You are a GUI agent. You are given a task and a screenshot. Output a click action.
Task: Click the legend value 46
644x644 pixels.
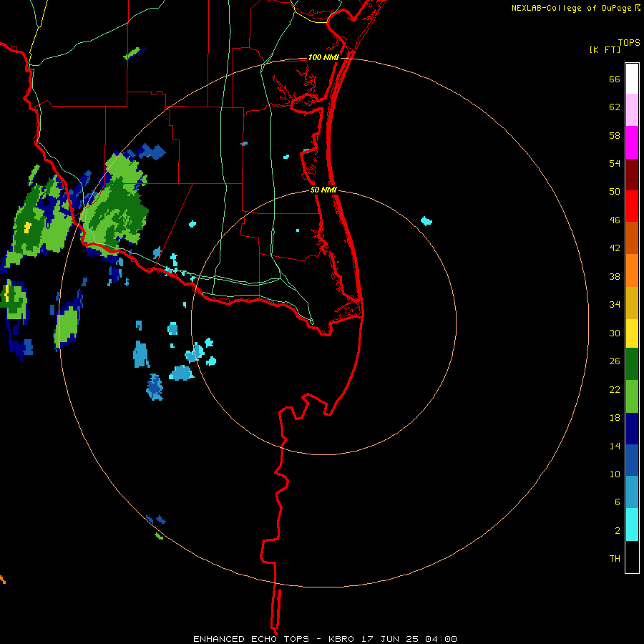coord(615,220)
